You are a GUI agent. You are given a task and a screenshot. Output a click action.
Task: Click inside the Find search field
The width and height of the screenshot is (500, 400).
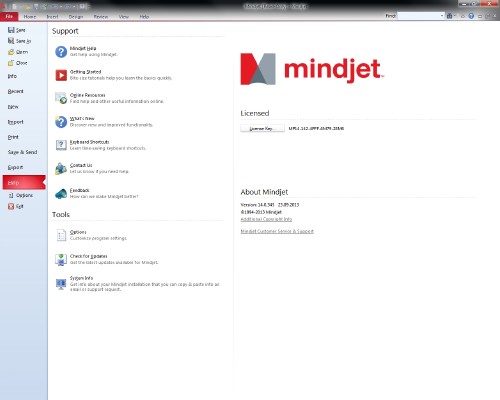pyautogui.click(x=419, y=16)
